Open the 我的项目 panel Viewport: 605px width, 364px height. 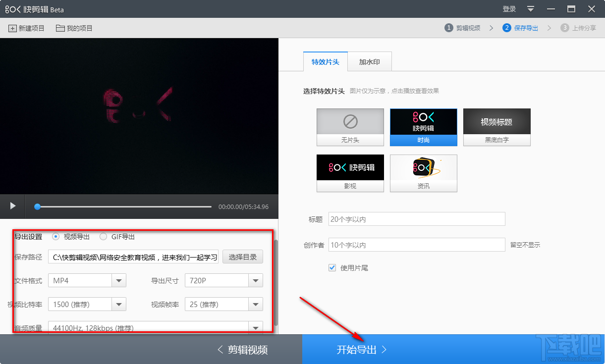(x=74, y=28)
